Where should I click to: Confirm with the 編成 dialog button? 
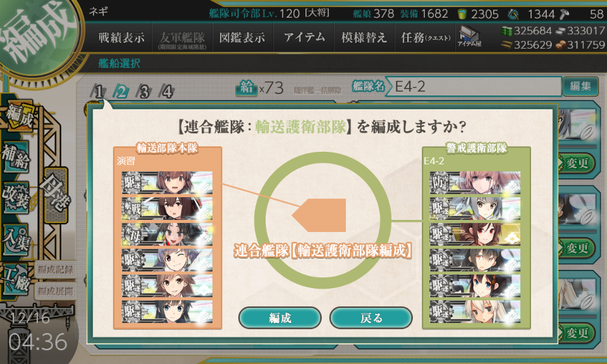280,318
